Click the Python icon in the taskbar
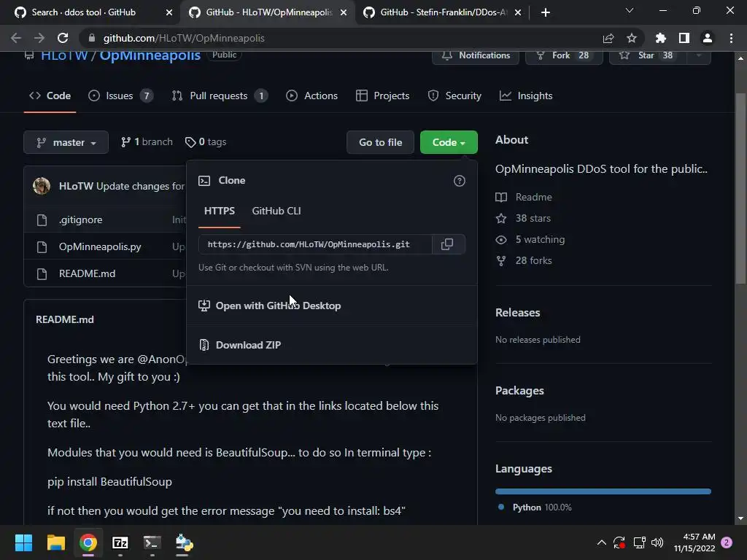 click(x=185, y=542)
